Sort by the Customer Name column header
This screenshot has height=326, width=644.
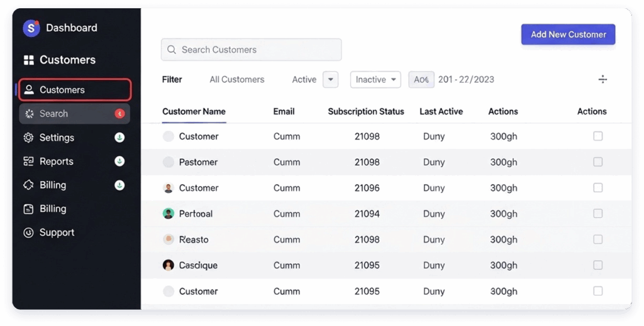point(194,112)
